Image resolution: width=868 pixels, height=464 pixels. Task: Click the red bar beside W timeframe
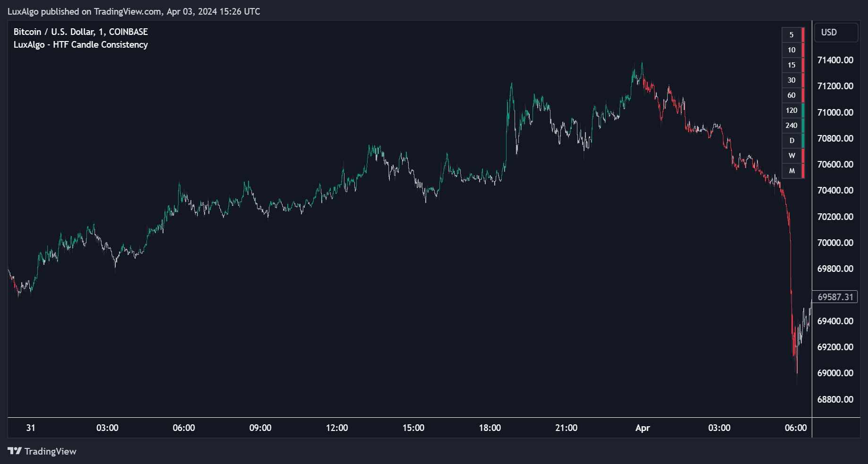(803, 156)
